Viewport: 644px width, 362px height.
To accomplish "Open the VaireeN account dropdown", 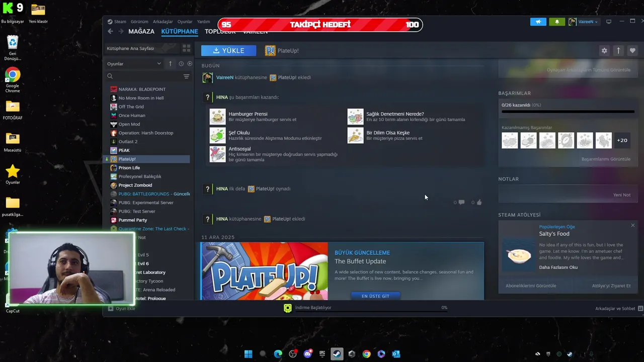I will pyautogui.click(x=584, y=22).
